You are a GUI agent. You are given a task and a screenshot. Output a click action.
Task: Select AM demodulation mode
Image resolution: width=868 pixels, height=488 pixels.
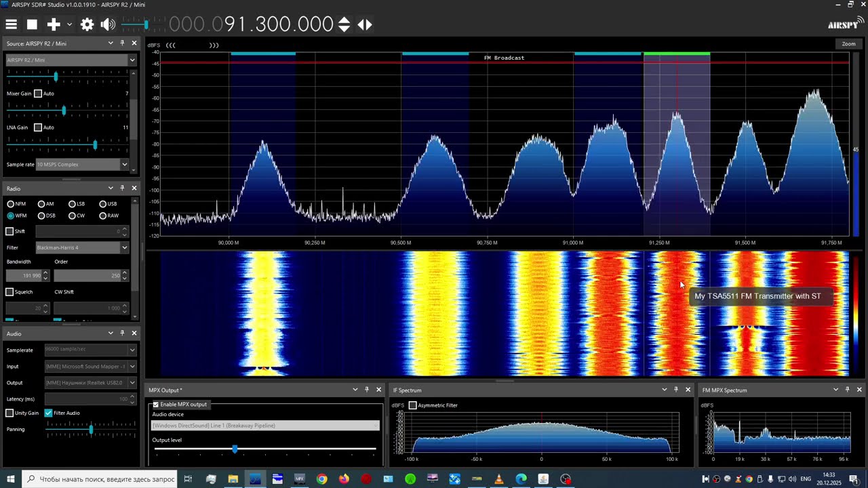[41, 204]
